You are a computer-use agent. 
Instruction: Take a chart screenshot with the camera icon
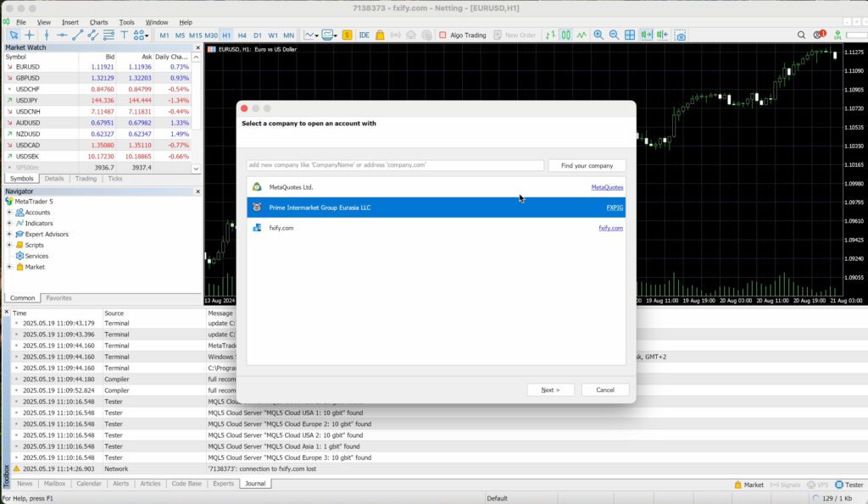coord(680,35)
